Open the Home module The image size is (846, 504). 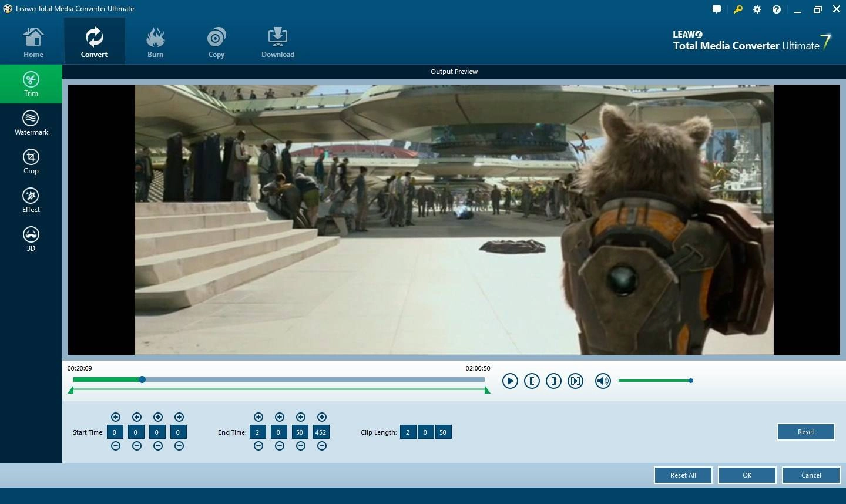point(33,42)
